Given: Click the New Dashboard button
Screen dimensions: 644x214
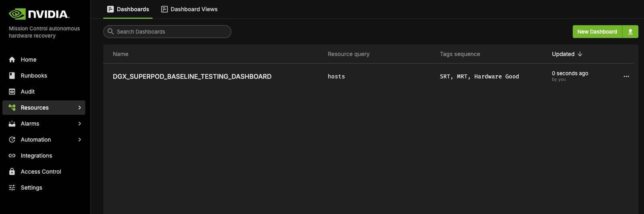Looking at the screenshot, I should [x=597, y=32].
